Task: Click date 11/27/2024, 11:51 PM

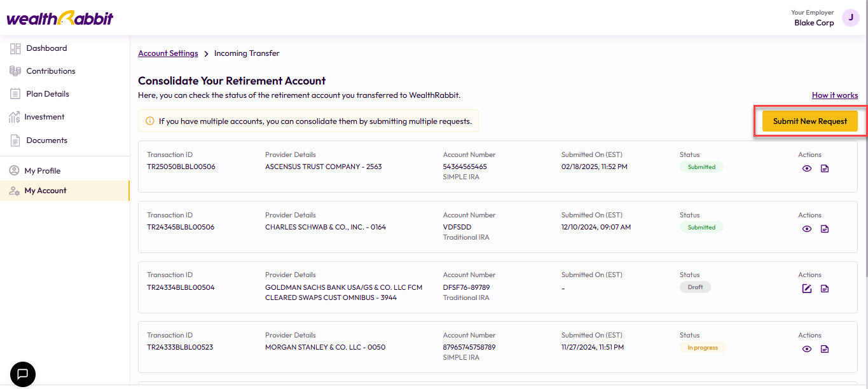Action: click(x=593, y=348)
